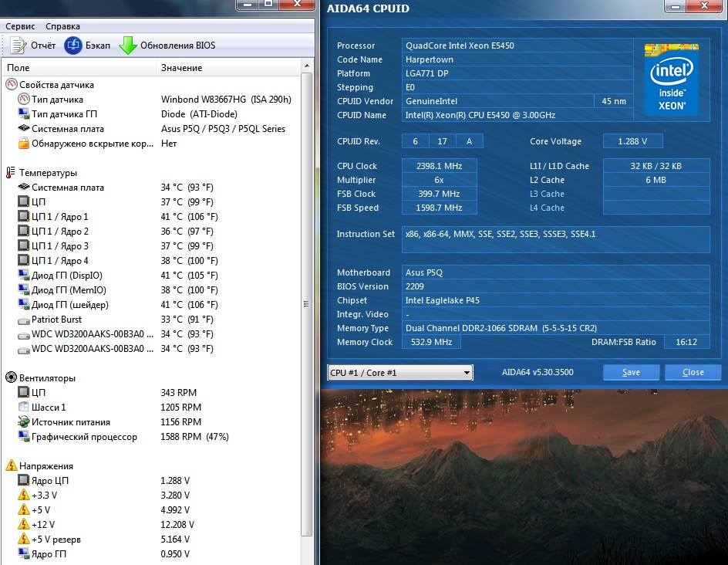Click the Save button in AIDA64 CPUID
This screenshot has height=565, width=728.
click(x=631, y=372)
